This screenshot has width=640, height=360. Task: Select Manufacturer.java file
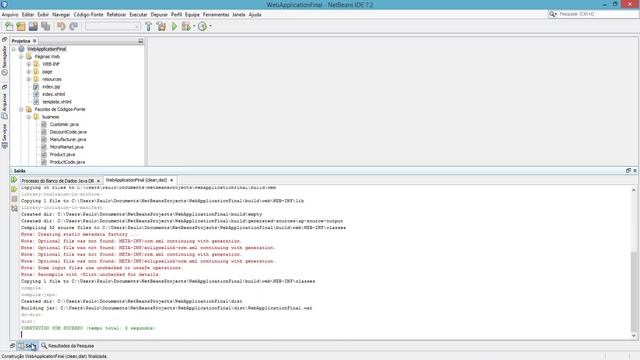coord(68,140)
